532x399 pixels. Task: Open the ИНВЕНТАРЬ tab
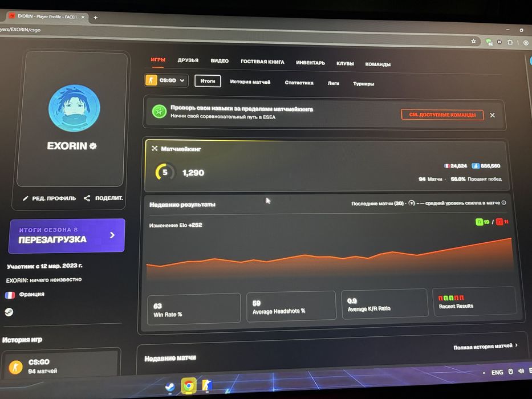coord(310,63)
